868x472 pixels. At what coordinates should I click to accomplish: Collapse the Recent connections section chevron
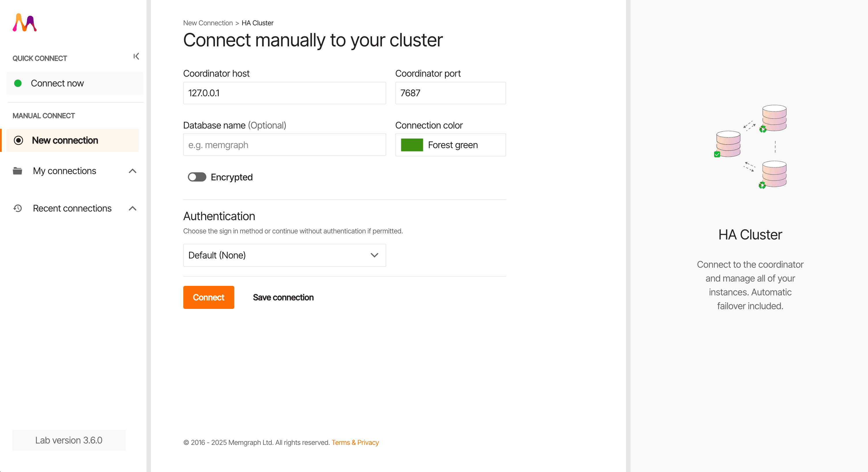tap(133, 208)
